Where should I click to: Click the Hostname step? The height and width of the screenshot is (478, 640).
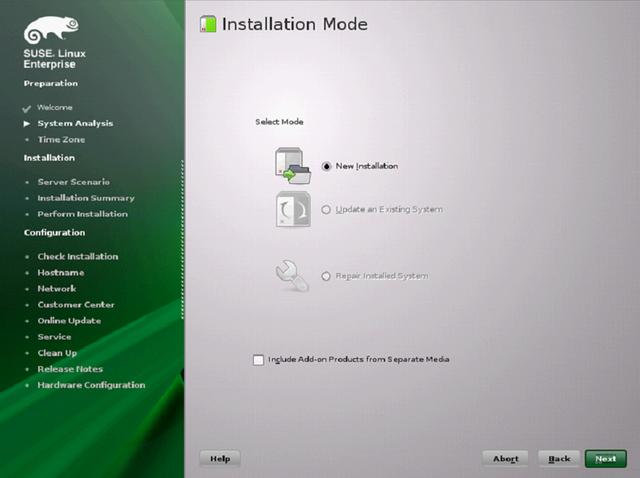[61, 273]
